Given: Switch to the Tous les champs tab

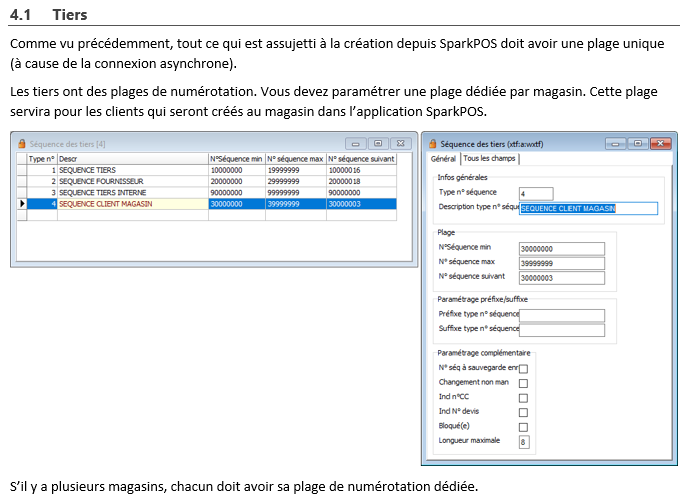Looking at the screenshot, I should (490, 159).
